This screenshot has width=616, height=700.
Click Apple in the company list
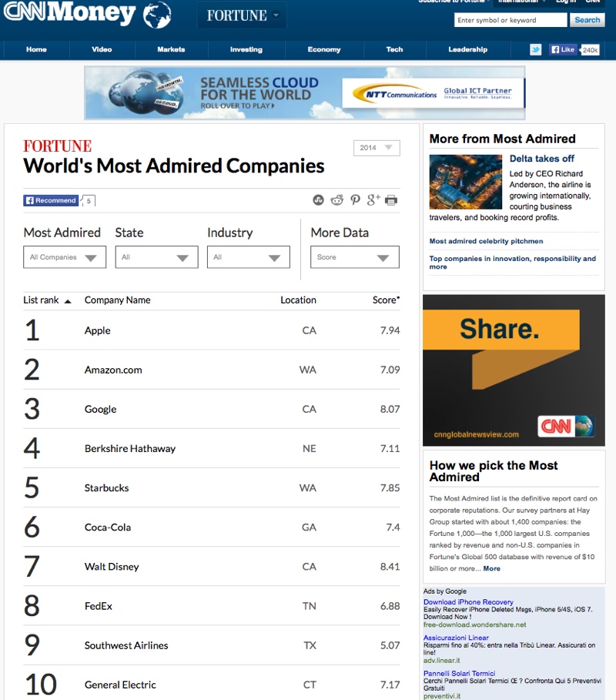(x=97, y=330)
